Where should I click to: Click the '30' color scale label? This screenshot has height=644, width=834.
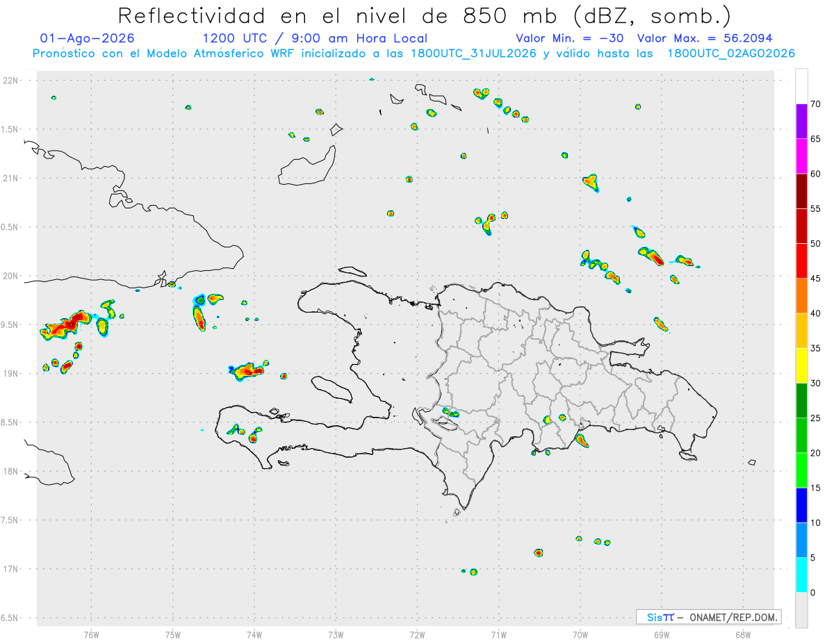coord(816,383)
